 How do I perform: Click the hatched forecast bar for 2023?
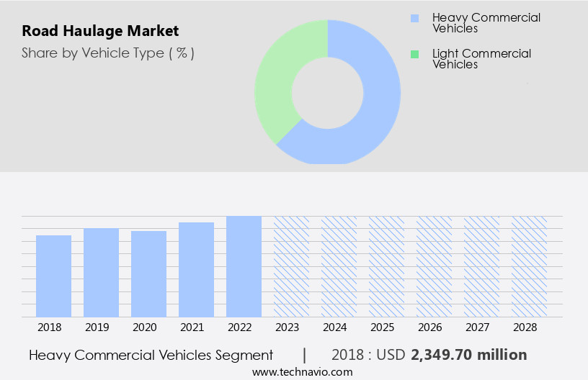[x=292, y=266]
